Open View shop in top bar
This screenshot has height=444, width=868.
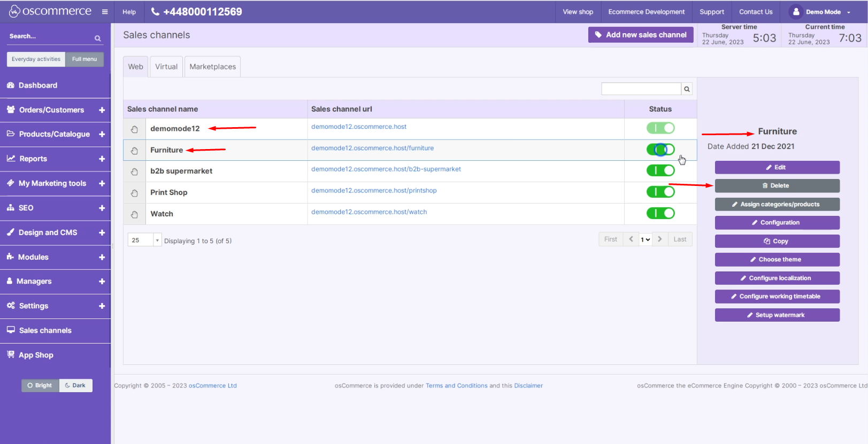[578, 12]
